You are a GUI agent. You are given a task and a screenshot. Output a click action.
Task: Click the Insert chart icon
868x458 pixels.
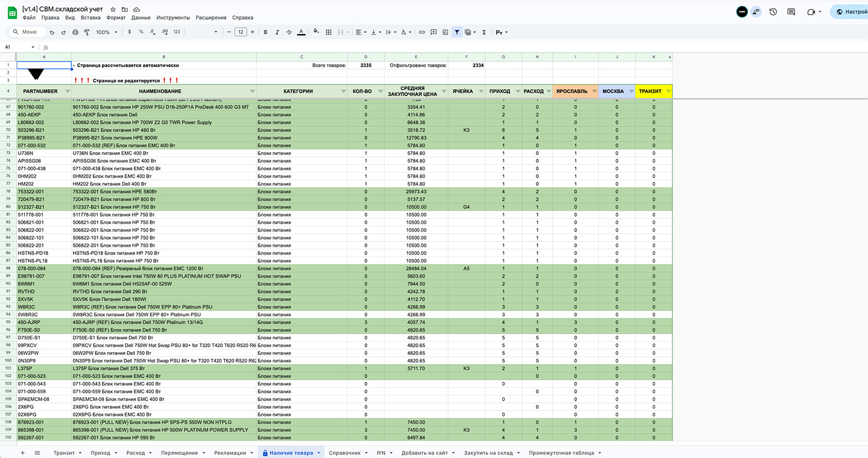click(445, 32)
